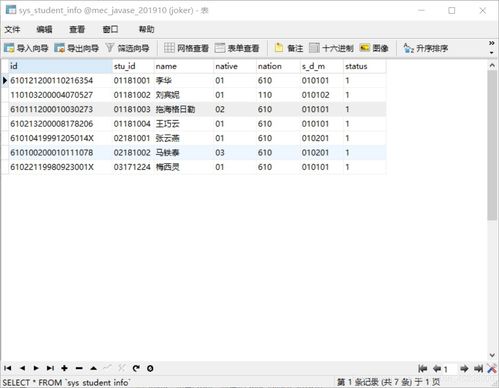Click the vertical scrollbar thumb
Image resolution: width=499 pixels, height=388 pixels.
point(492,145)
